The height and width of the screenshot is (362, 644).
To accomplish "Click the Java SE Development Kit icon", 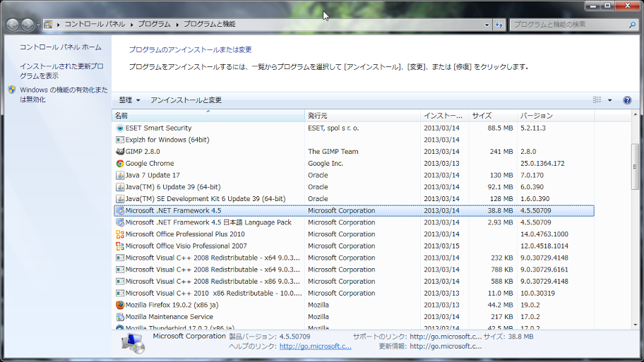I will coord(120,199).
